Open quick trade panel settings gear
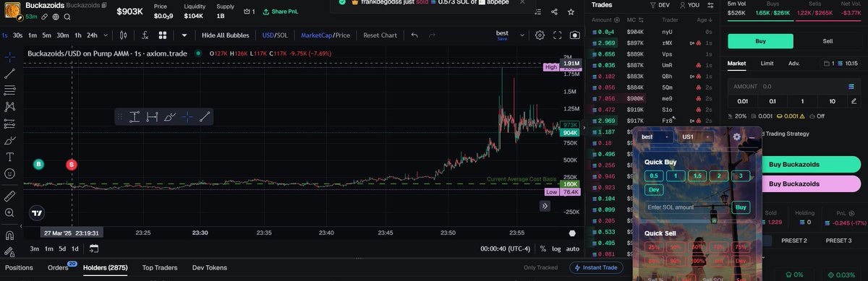868x281 pixels. [x=736, y=137]
